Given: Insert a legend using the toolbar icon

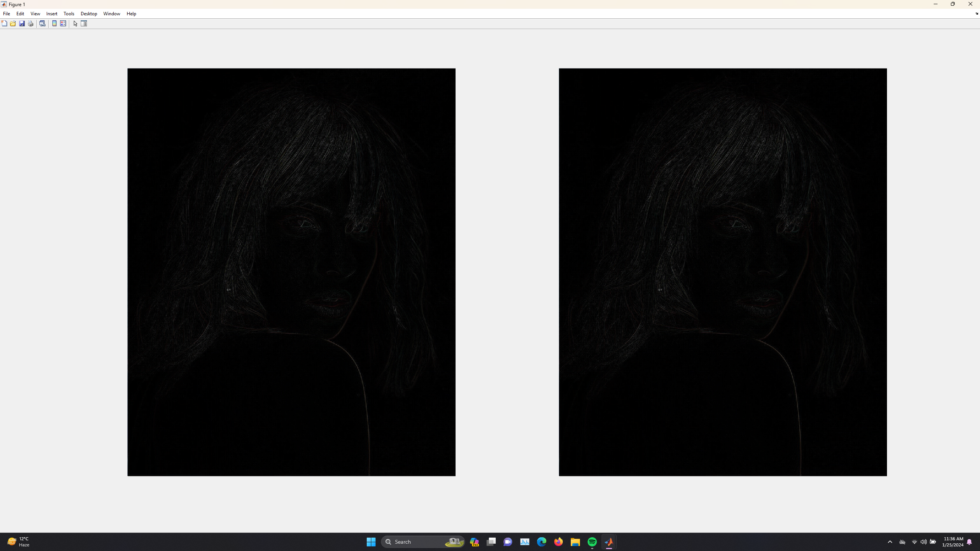Looking at the screenshot, I should (63, 23).
